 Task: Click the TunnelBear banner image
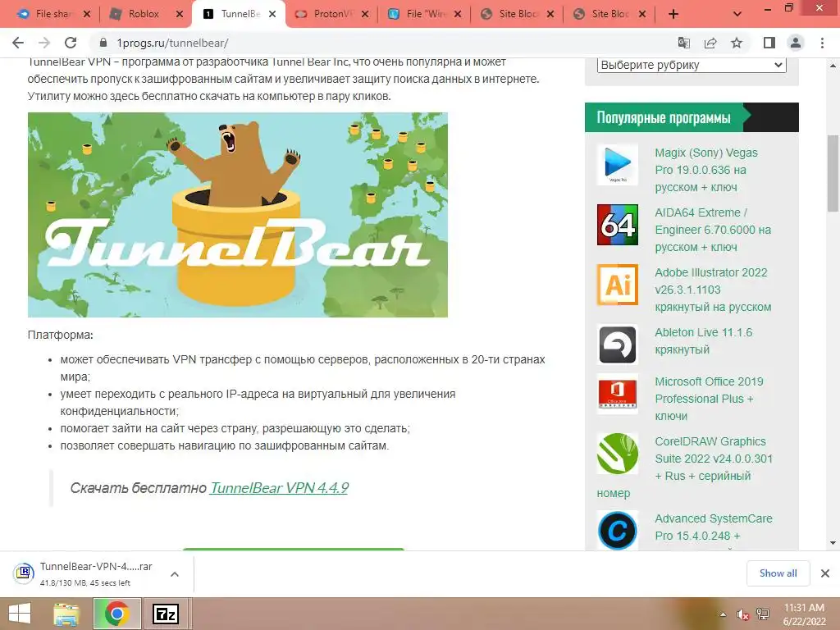coord(238,215)
